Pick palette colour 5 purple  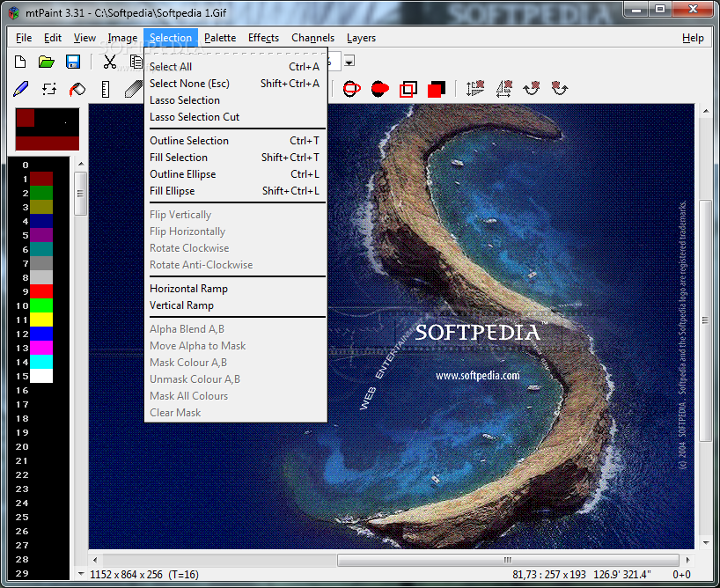coord(41,235)
